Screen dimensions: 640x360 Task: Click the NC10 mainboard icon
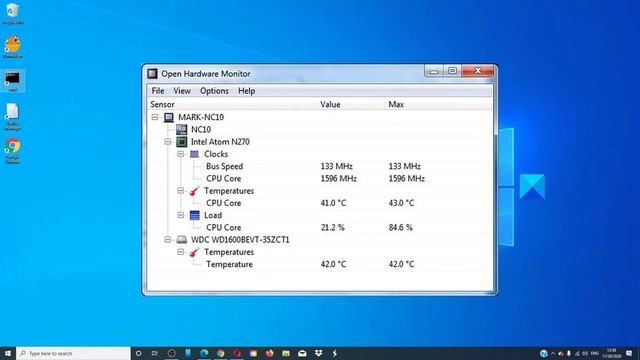[x=182, y=129]
